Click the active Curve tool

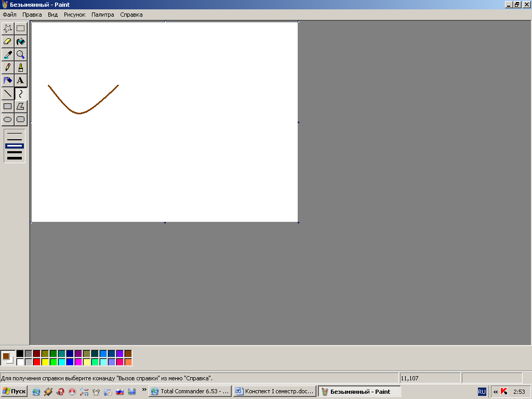21,94
